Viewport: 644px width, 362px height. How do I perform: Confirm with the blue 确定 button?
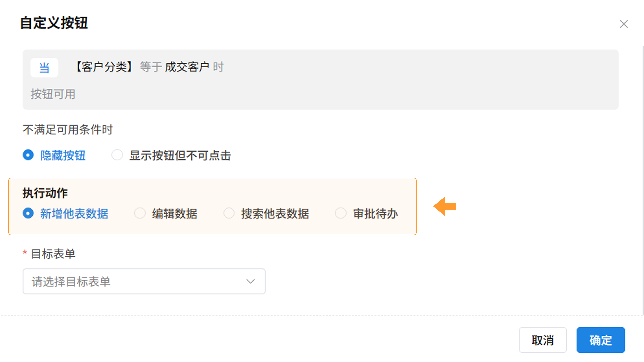(601, 340)
